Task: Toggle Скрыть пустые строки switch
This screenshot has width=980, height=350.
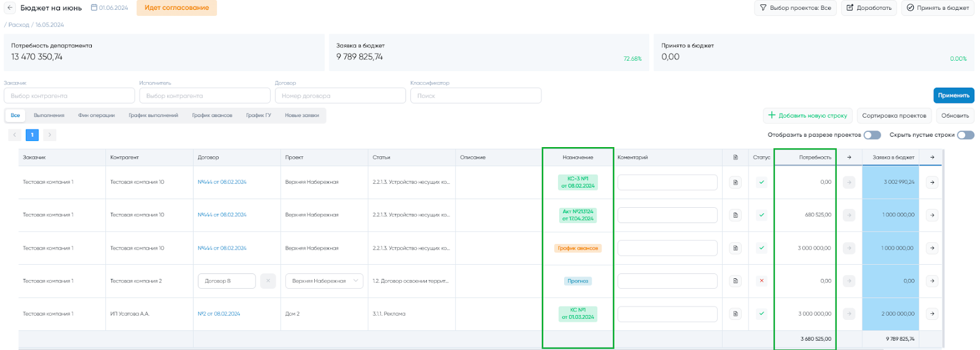Action: pyautogui.click(x=965, y=135)
